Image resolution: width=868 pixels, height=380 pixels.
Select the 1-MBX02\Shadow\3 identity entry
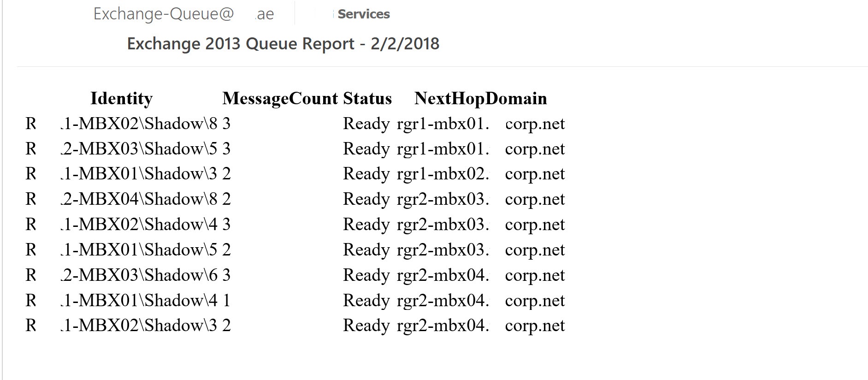coord(139,325)
